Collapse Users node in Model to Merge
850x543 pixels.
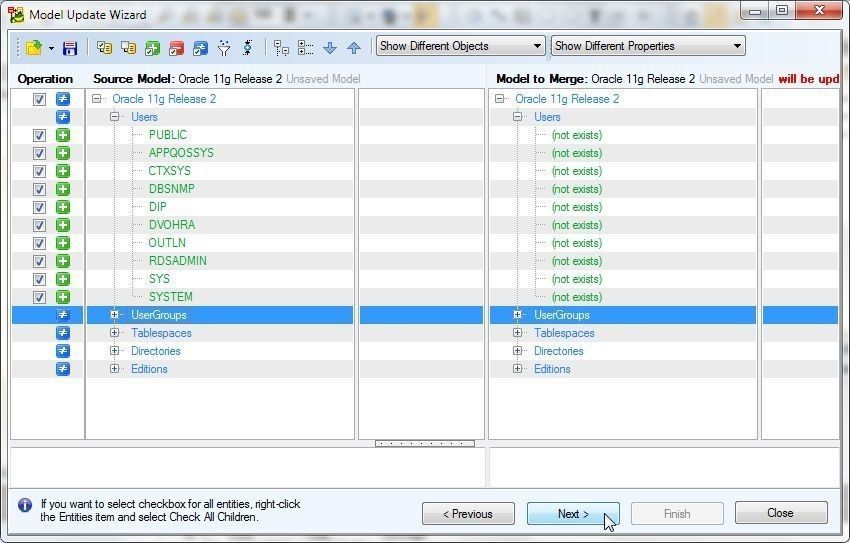point(518,117)
